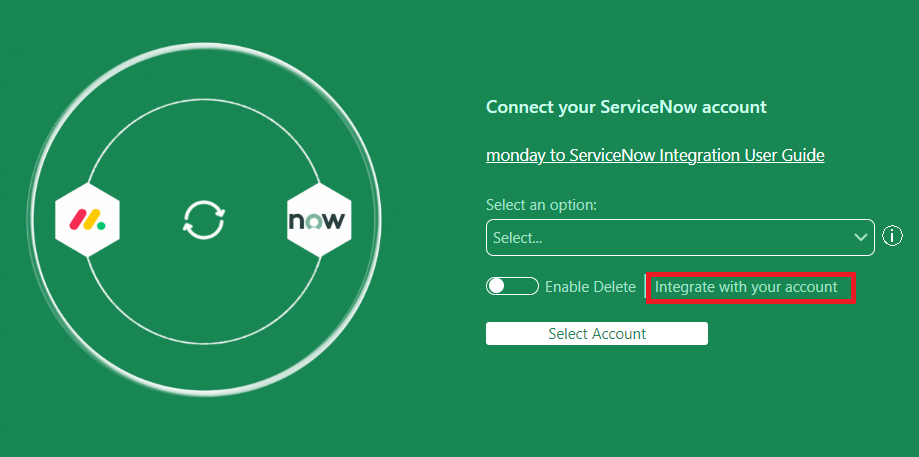The width and height of the screenshot is (919, 457).
Task: Click the Select Account button
Action: [x=597, y=333]
